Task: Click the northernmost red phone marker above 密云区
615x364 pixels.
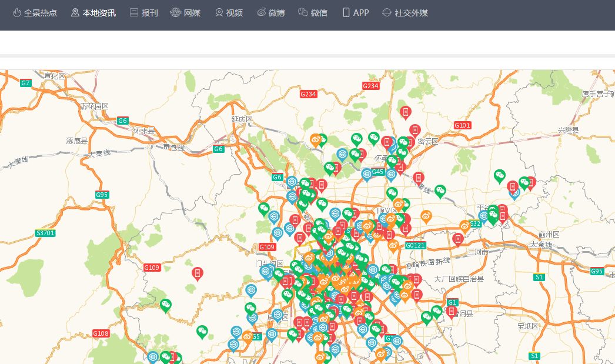Action: coord(405,112)
